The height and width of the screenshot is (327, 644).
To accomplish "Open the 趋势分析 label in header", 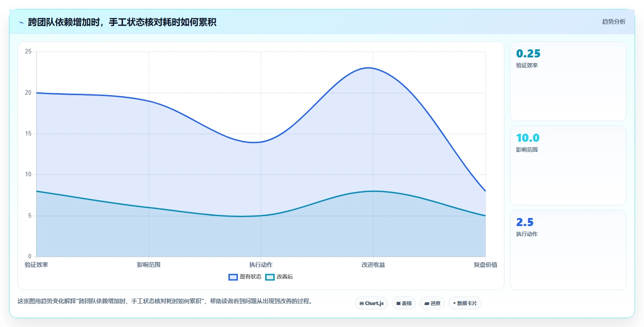I will click(x=613, y=22).
